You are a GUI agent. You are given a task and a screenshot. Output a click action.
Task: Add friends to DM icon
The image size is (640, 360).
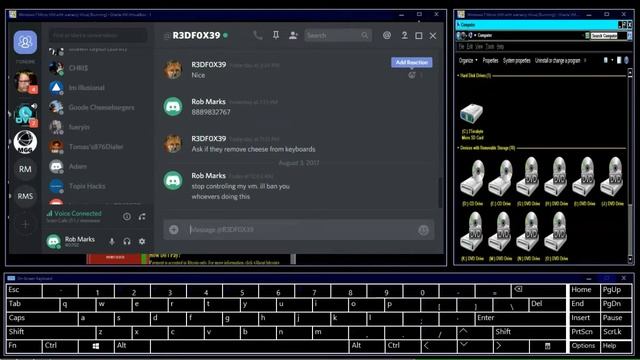click(x=293, y=36)
